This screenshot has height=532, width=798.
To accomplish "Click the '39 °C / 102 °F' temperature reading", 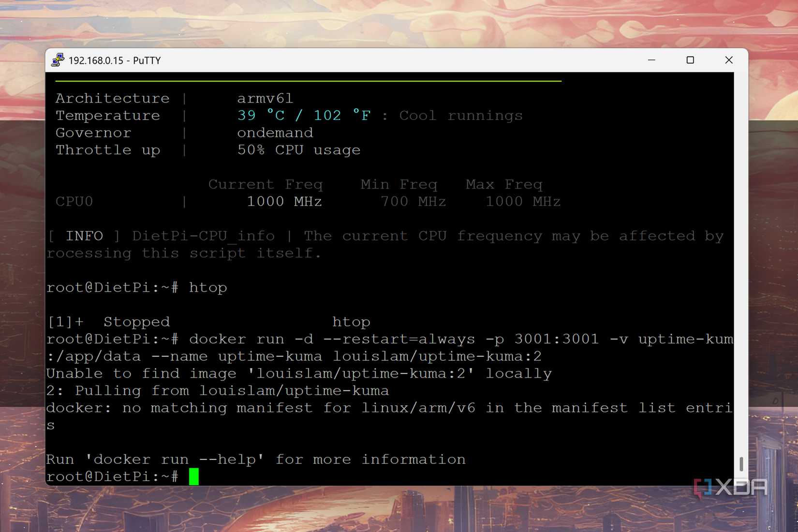I will [304, 116].
